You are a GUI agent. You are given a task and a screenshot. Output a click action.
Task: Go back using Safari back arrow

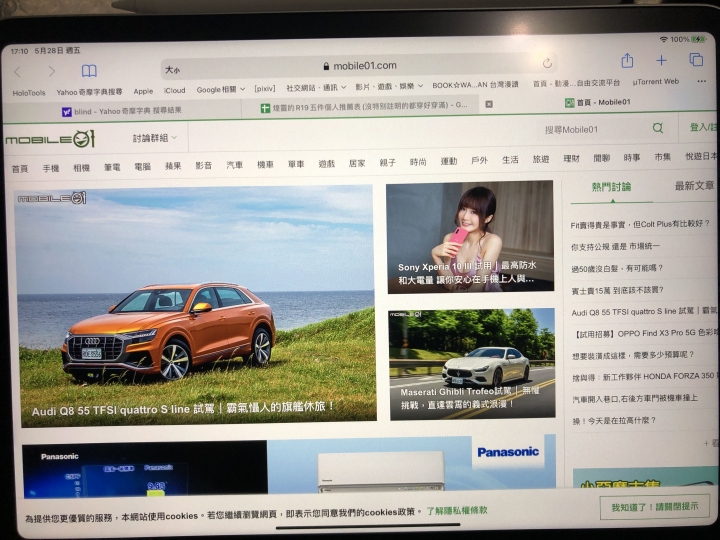tap(17, 72)
